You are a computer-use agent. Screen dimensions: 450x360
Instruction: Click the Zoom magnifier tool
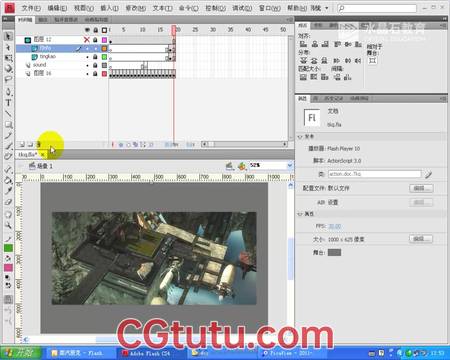[8, 226]
